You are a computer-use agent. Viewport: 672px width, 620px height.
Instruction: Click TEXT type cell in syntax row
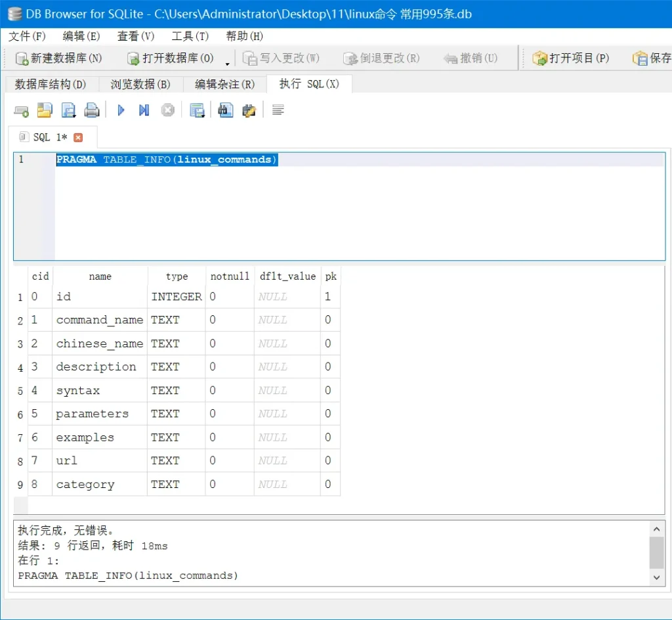(177, 390)
